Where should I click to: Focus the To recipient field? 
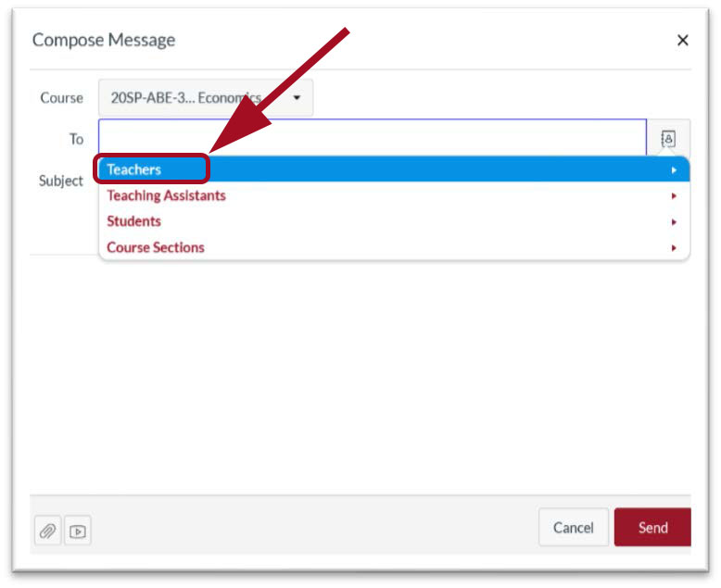[x=373, y=137]
